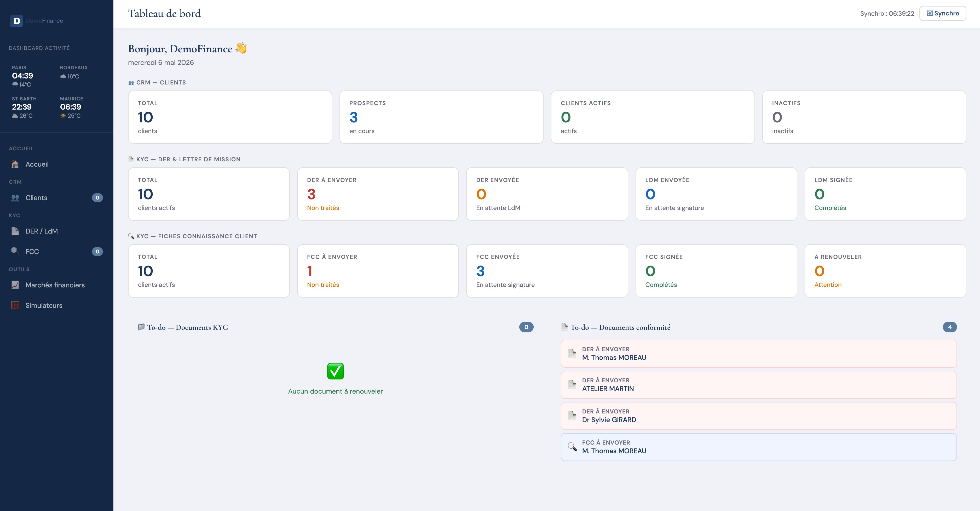980x511 pixels.
Task: Open the Clients menu item
Action: 57,198
